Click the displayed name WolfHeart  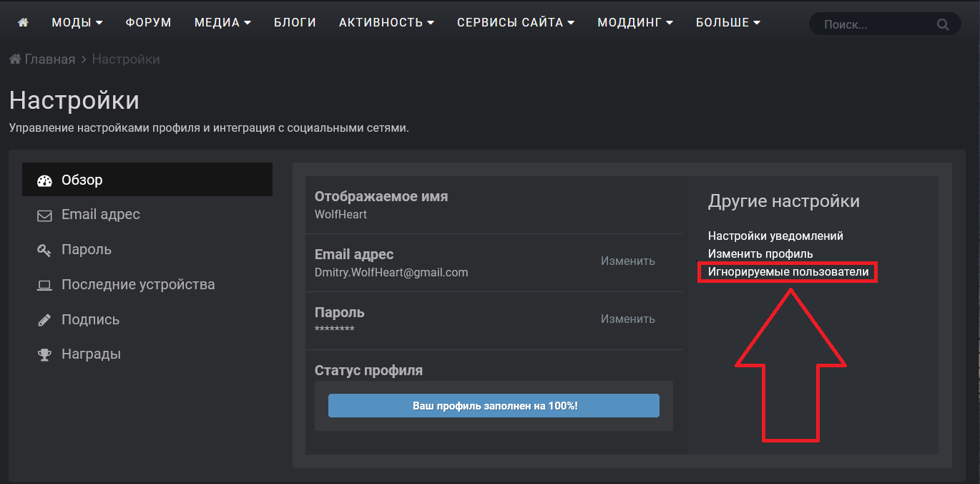tap(341, 214)
